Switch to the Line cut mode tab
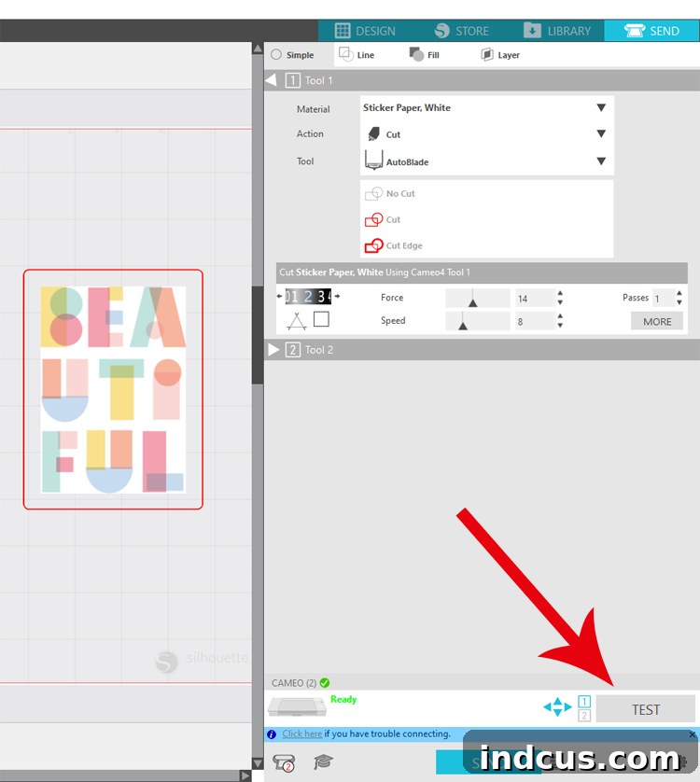The width and height of the screenshot is (700, 782). 357,54
